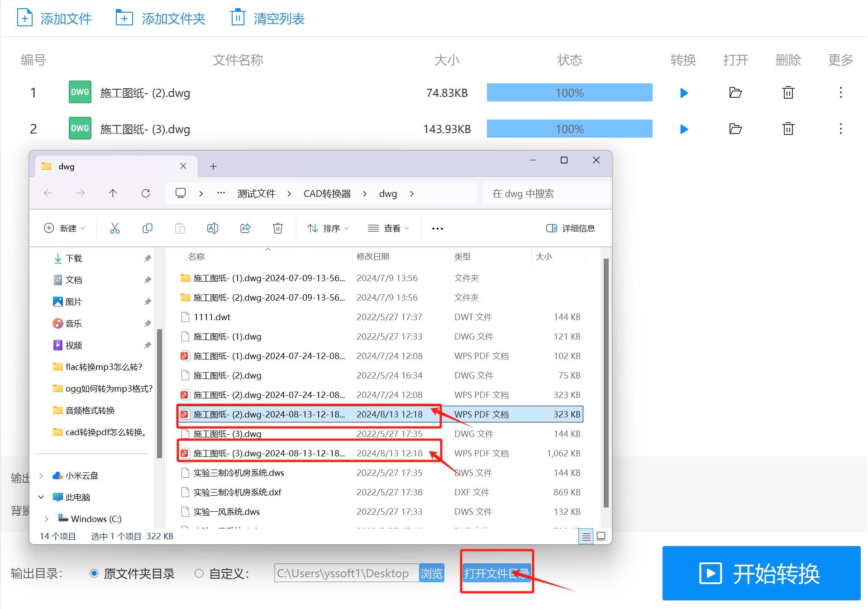Toggle the 详细信息 details pane
The height and width of the screenshot is (609, 868).
point(571,228)
